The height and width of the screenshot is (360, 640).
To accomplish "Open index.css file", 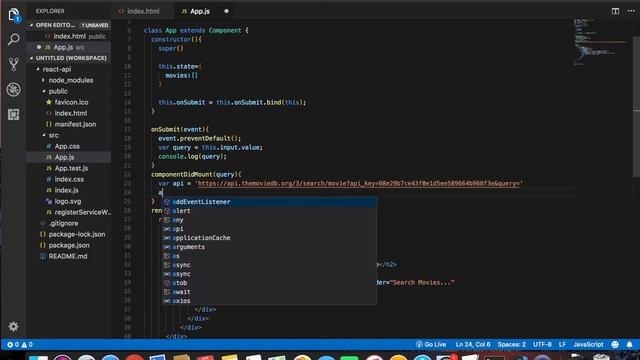I will click(69, 179).
